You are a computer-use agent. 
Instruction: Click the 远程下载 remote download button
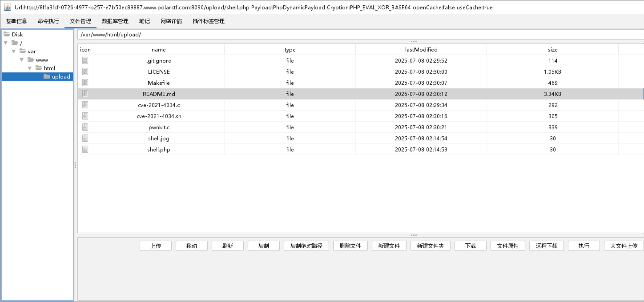pos(546,246)
